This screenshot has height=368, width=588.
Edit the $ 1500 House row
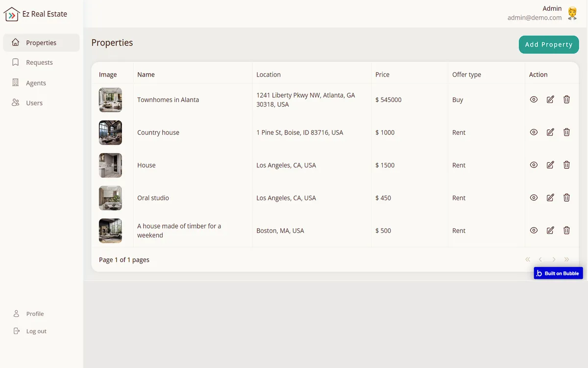550,165
